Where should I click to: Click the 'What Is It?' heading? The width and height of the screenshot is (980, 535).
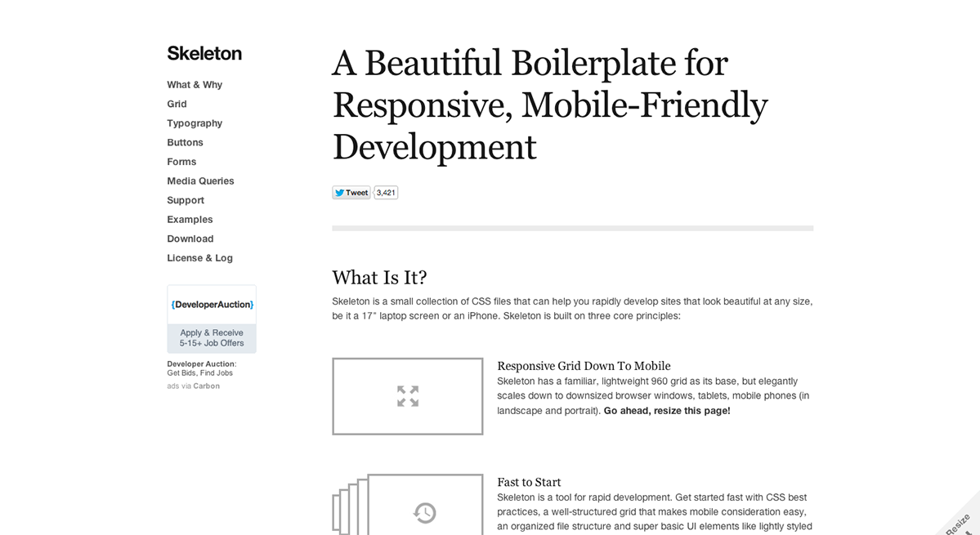pos(379,277)
